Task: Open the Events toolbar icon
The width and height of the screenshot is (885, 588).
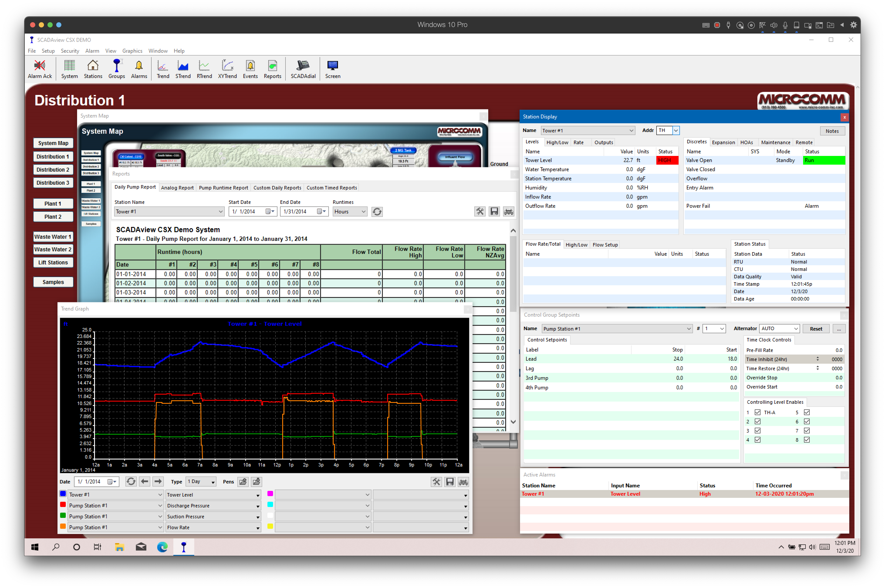Action: pos(250,69)
